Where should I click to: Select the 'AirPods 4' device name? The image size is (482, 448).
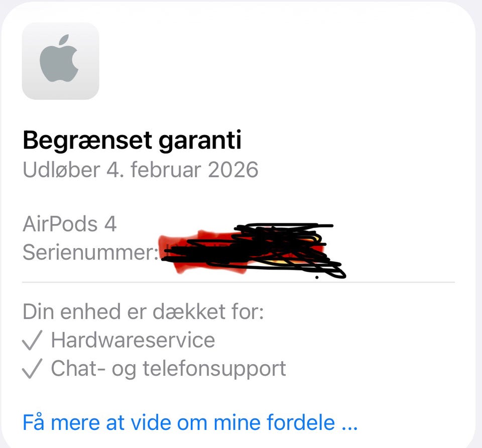(x=69, y=224)
